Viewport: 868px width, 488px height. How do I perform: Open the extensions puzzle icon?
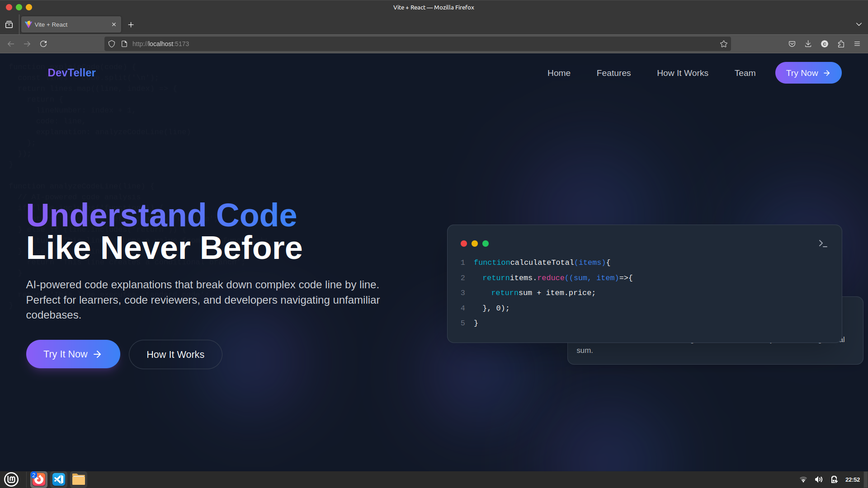pyautogui.click(x=841, y=44)
